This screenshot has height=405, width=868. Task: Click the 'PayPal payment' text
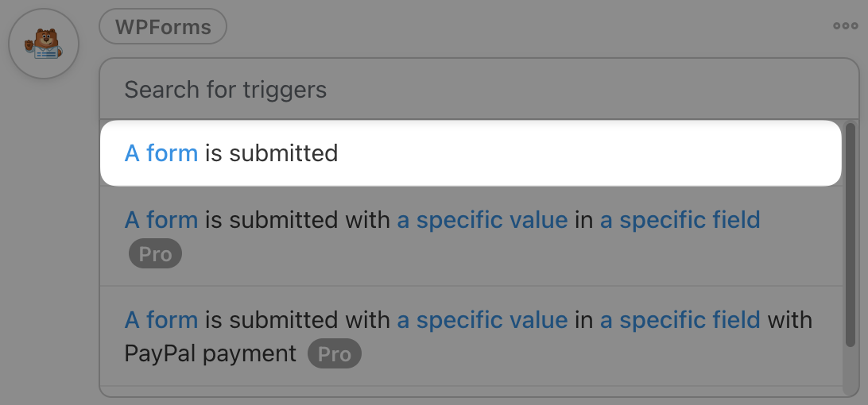[x=211, y=353]
